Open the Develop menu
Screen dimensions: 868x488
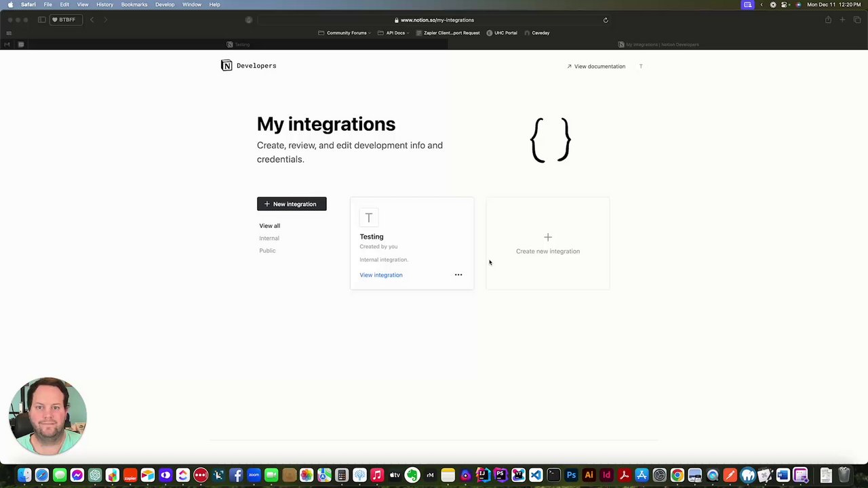165,5
